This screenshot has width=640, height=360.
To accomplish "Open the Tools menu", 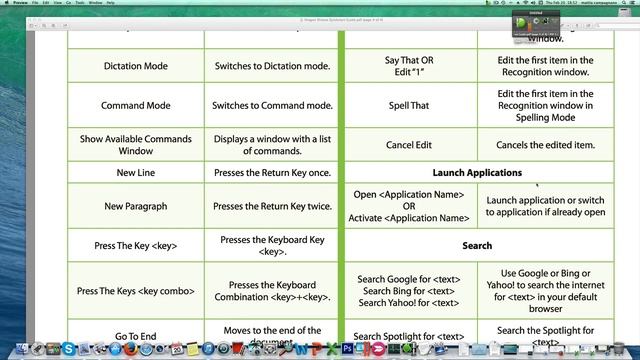I will [x=80, y=3].
